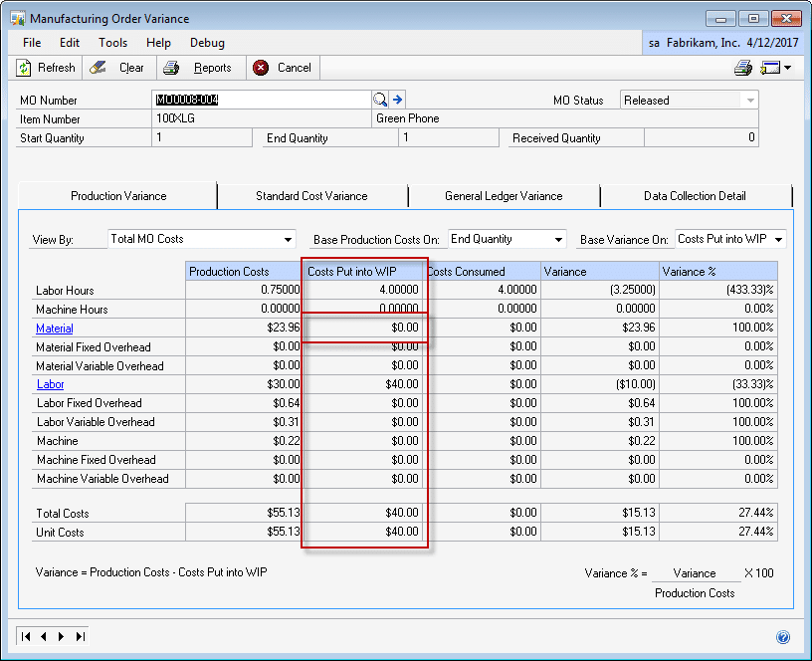This screenshot has height=661, width=812.
Task: Click the MO Number input field
Action: pos(263,100)
